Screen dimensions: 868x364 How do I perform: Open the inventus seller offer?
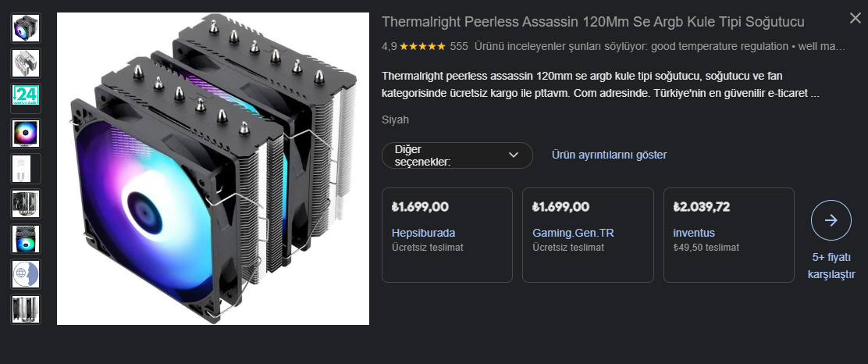pyautogui.click(x=727, y=234)
